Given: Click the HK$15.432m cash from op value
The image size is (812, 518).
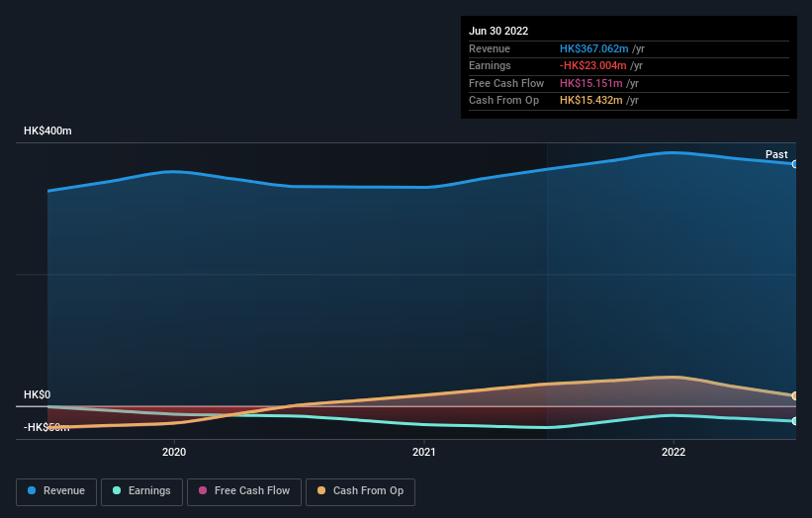Looking at the screenshot, I should point(590,101).
